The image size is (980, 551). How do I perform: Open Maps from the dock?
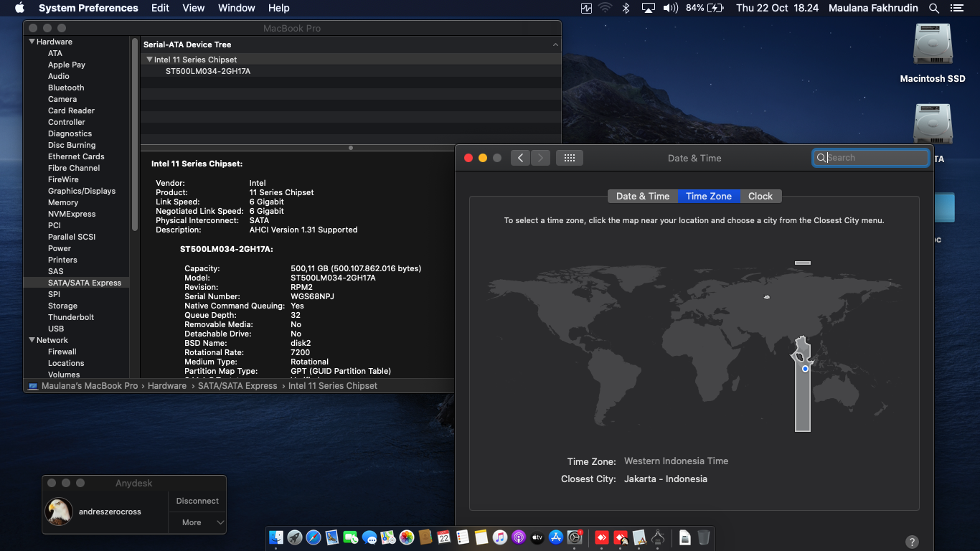click(388, 537)
